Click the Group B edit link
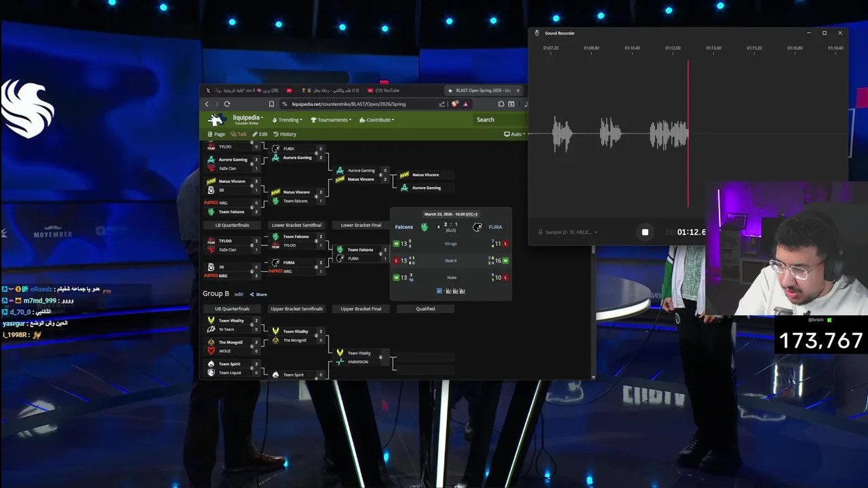 (x=239, y=294)
